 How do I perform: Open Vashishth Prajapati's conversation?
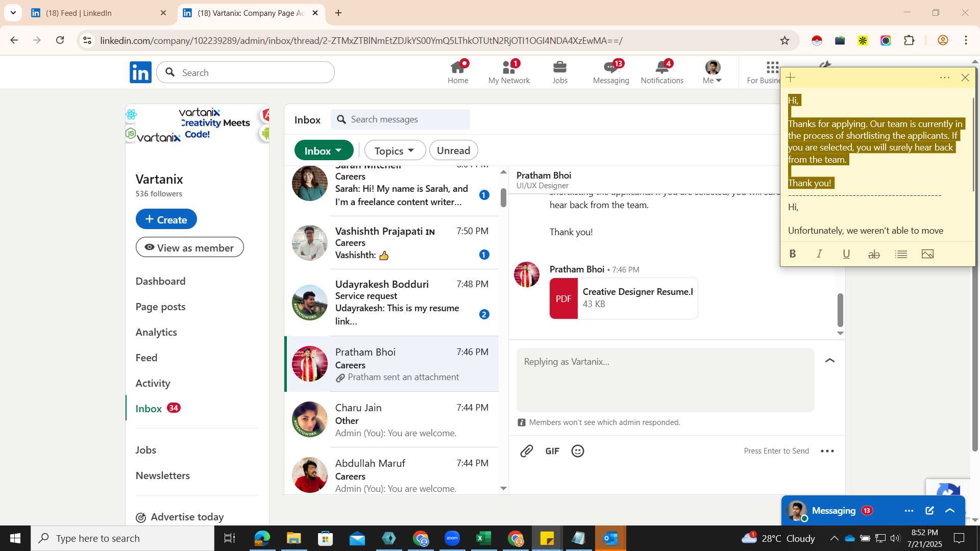[x=391, y=243]
